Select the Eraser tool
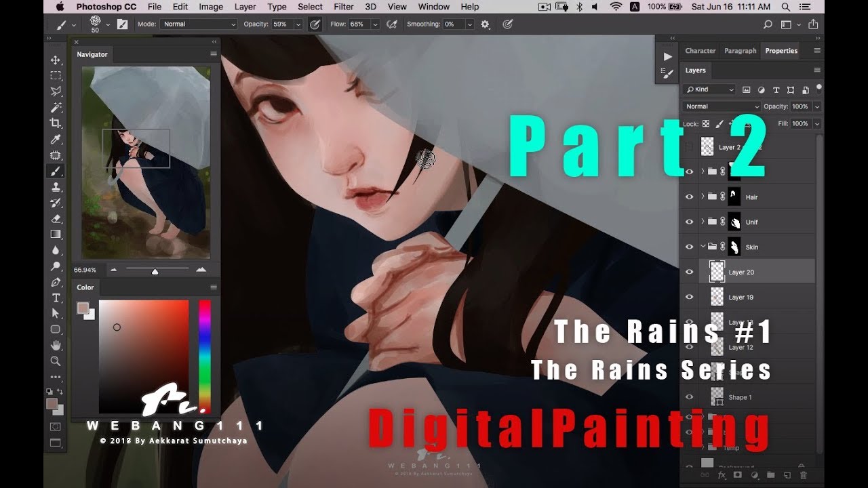868x488 pixels. [56, 218]
